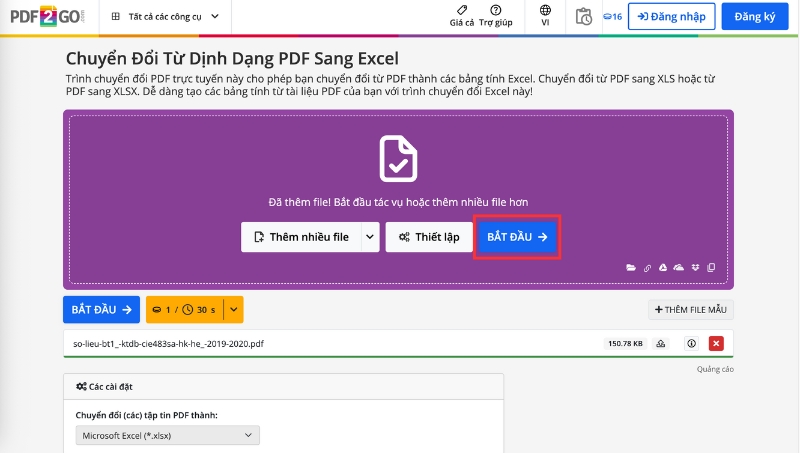
Task: Expand the 'Tất cả các công cụ' menu
Action: click(x=166, y=17)
